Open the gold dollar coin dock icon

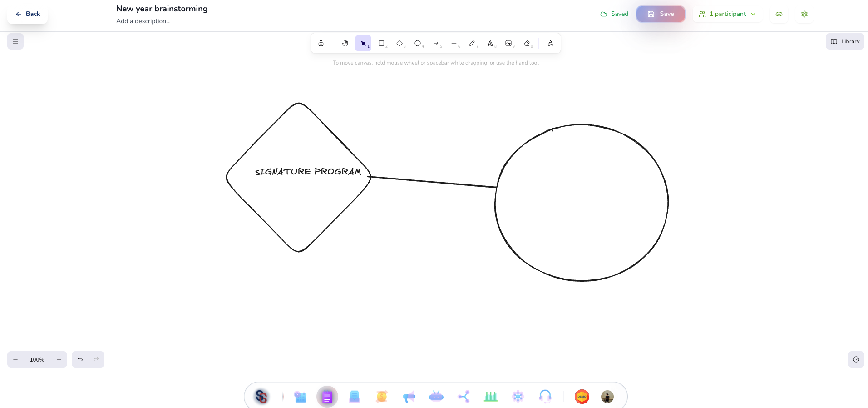(382, 397)
